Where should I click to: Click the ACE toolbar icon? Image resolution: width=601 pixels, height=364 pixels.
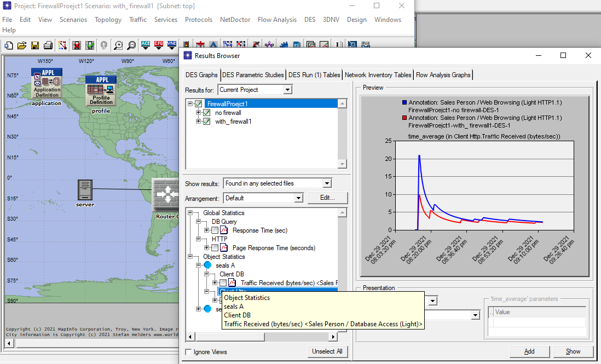(x=145, y=45)
